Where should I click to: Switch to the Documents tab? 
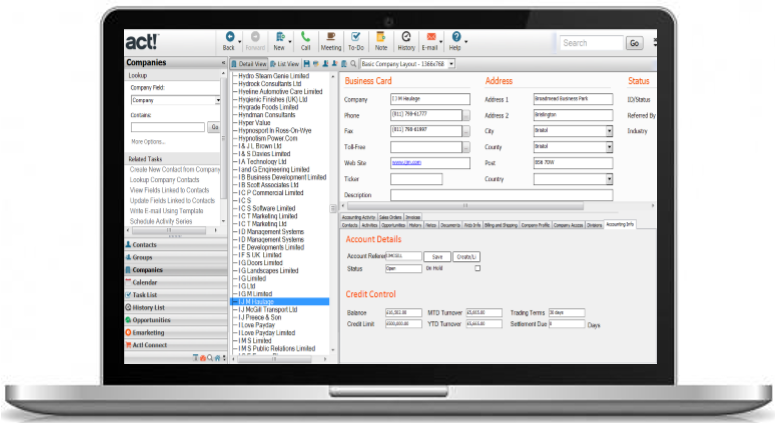[450, 225]
